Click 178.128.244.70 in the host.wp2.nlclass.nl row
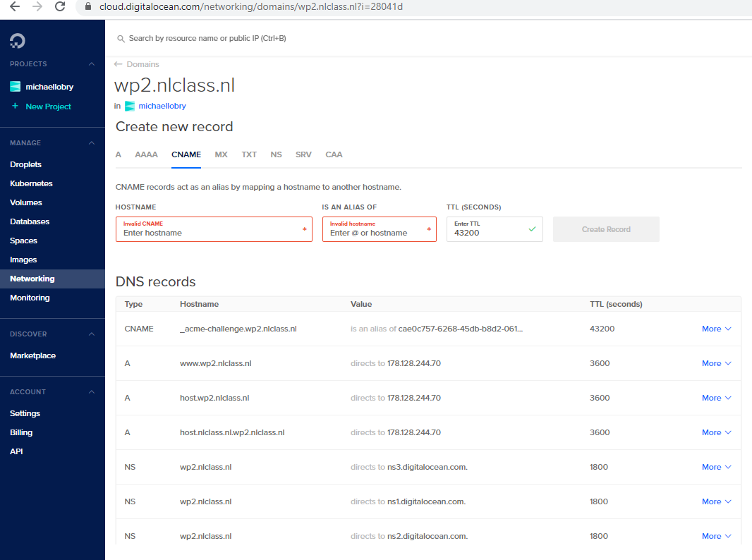 click(x=414, y=398)
